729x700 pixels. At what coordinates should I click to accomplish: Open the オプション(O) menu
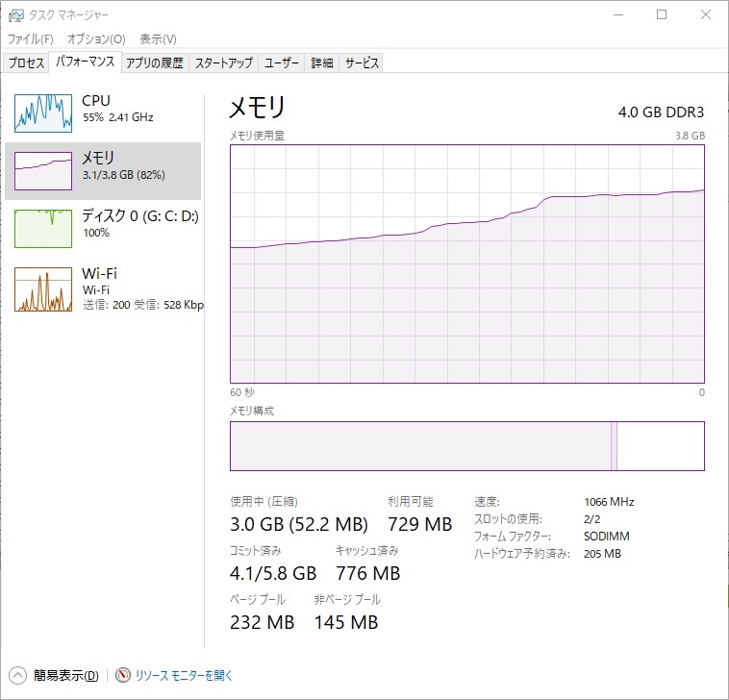click(x=96, y=39)
